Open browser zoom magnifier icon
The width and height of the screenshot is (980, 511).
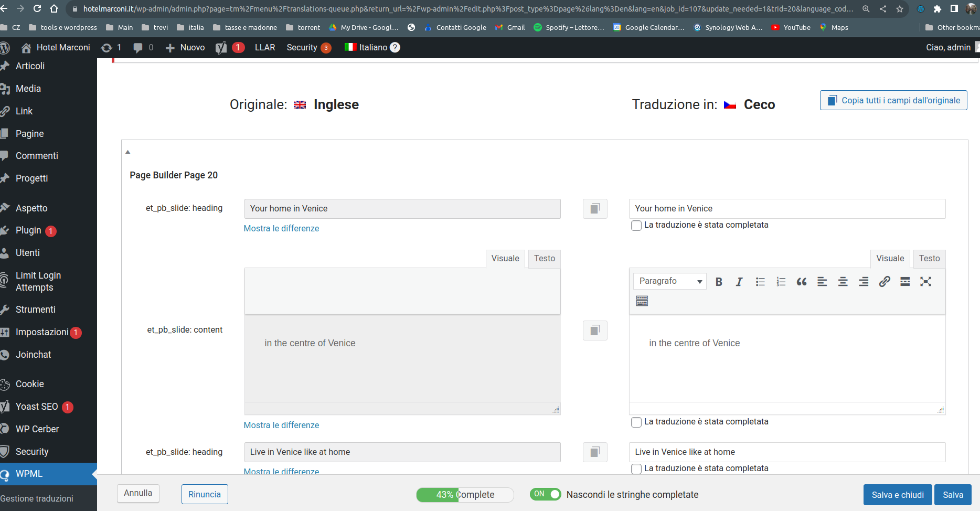point(866,9)
